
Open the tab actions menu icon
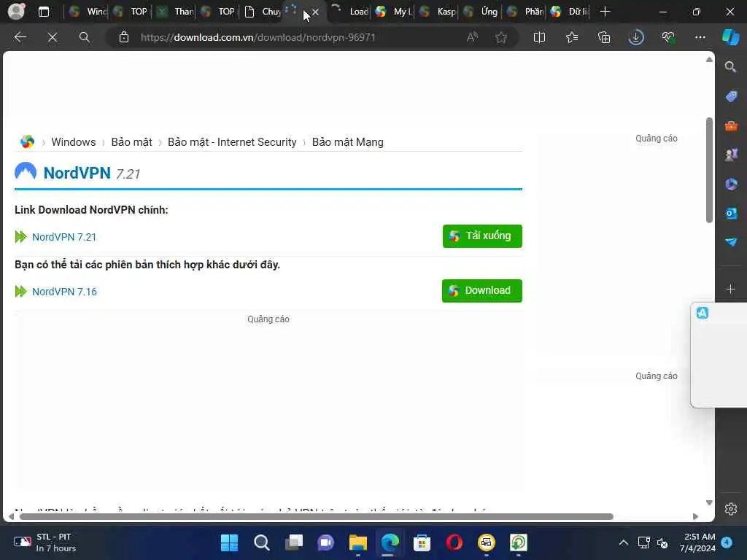(x=43, y=12)
